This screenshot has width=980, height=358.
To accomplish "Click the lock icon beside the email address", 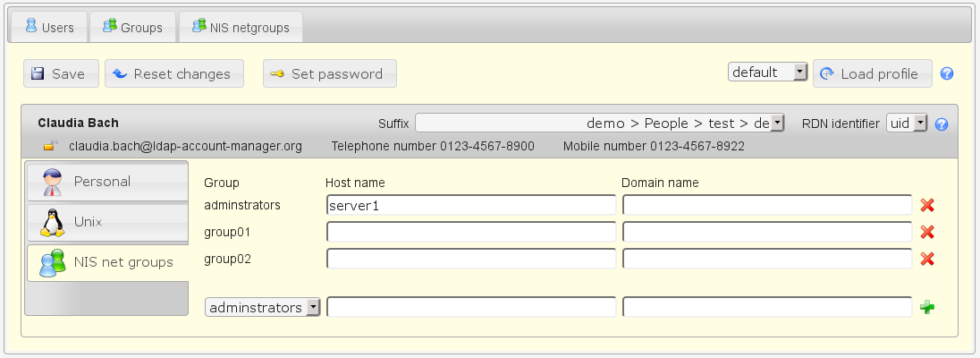I will (51, 146).
